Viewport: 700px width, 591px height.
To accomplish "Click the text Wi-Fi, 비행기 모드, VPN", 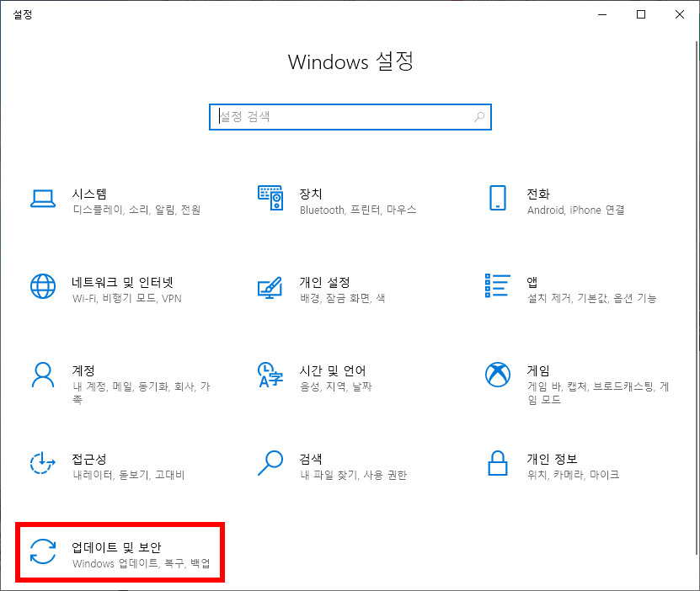I will [127, 298].
